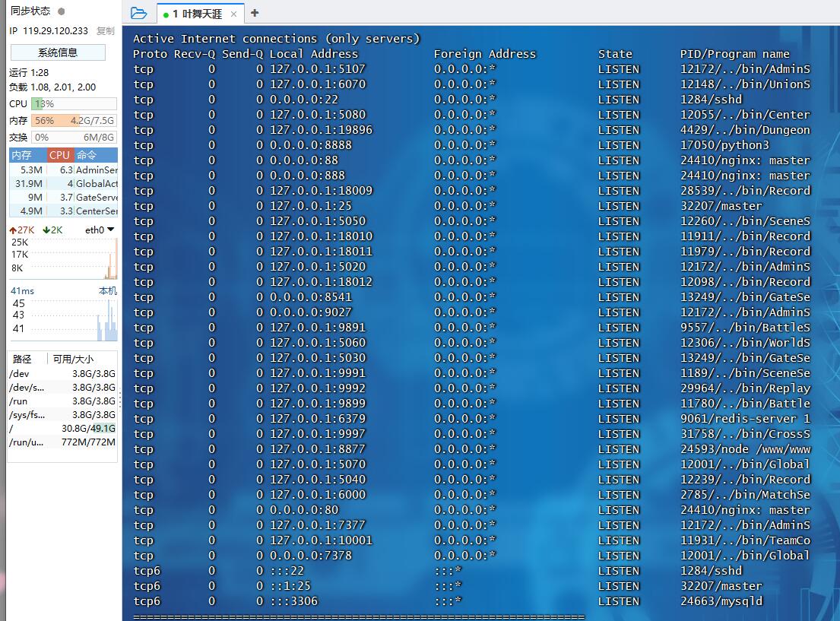Screen dimensions: 840x621
Task: Click the 'Active Internet connections' terminal line
Action: pos(277,39)
